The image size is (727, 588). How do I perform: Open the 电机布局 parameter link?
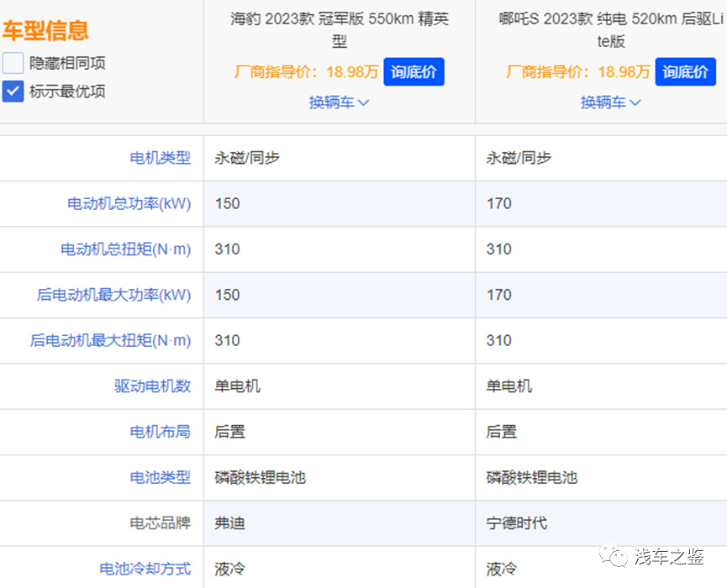pyautogui.click(x=160, y=432)
